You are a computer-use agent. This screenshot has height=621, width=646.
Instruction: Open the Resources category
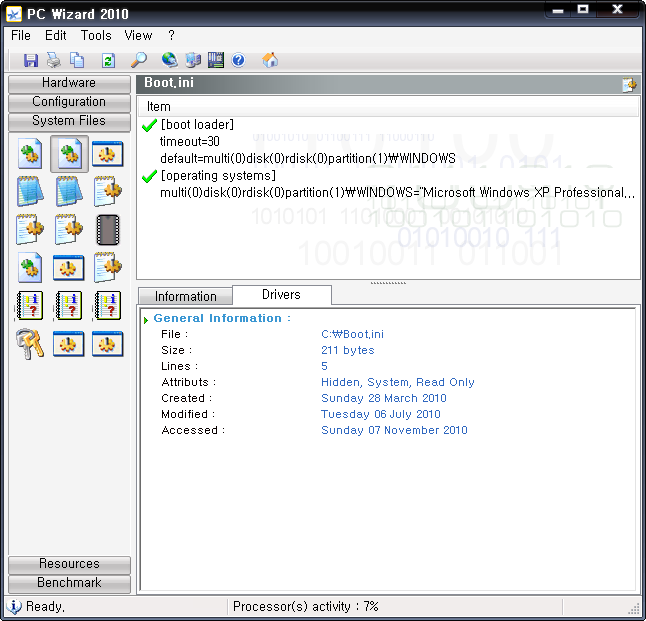[x=69, y=564]
